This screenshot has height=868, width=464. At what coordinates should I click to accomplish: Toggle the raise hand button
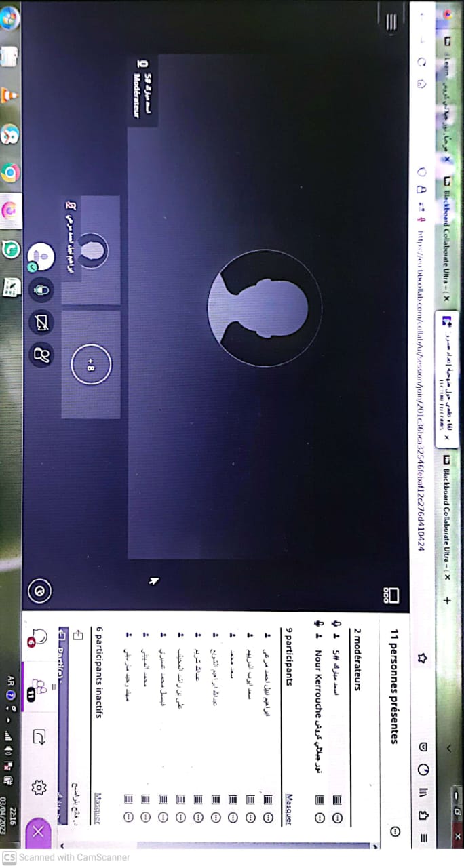41,354
